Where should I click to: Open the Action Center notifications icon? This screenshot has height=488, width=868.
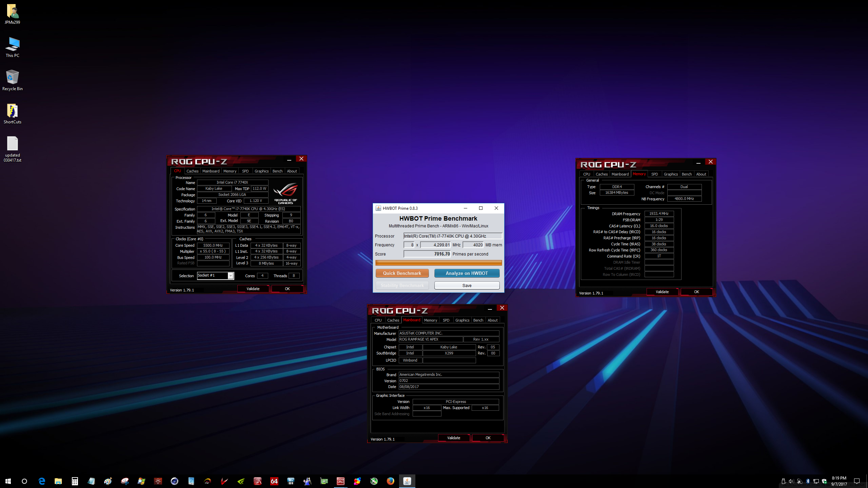pyautogui.click(x=856, y=481)
